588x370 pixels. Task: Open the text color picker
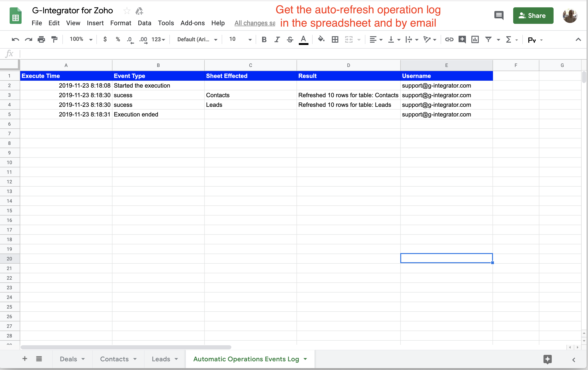coord(303,40)
